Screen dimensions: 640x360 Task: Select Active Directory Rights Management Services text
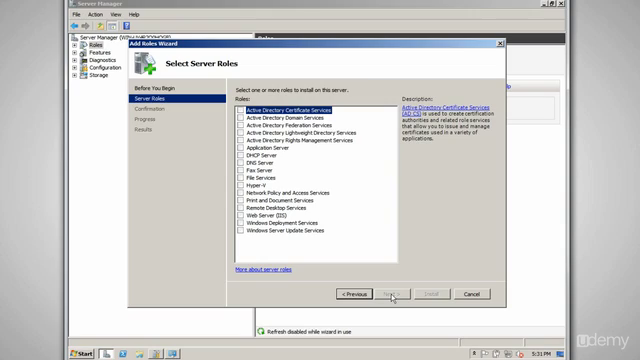pyautogui.click(x=300, y=140)
